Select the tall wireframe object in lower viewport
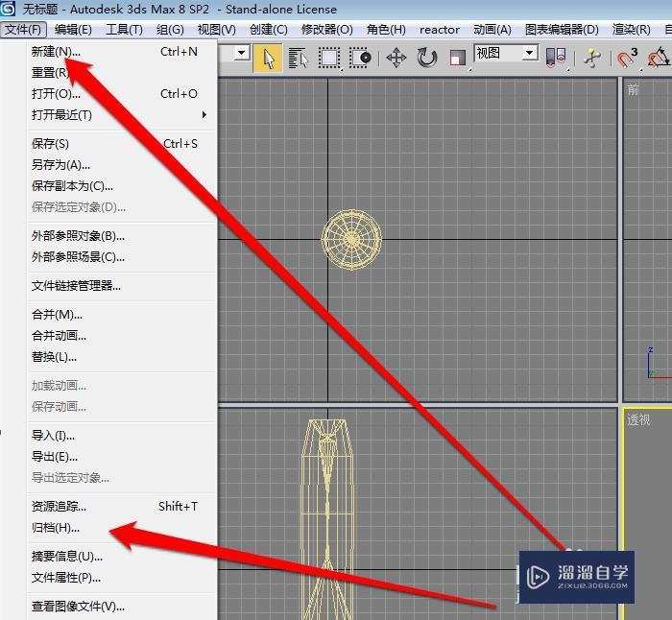Screen dimensions: 672x620 [x=328, y=519]
